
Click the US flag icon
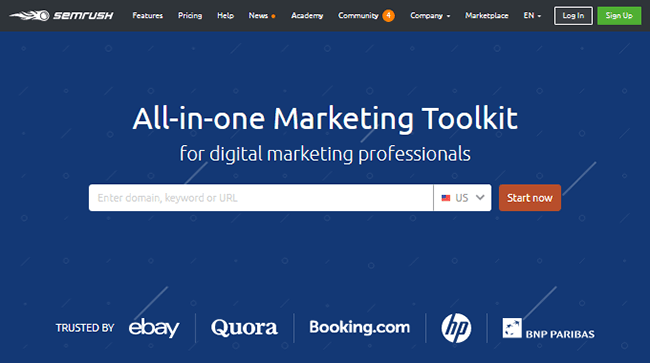pyautogui.click(x=446, y=198)
